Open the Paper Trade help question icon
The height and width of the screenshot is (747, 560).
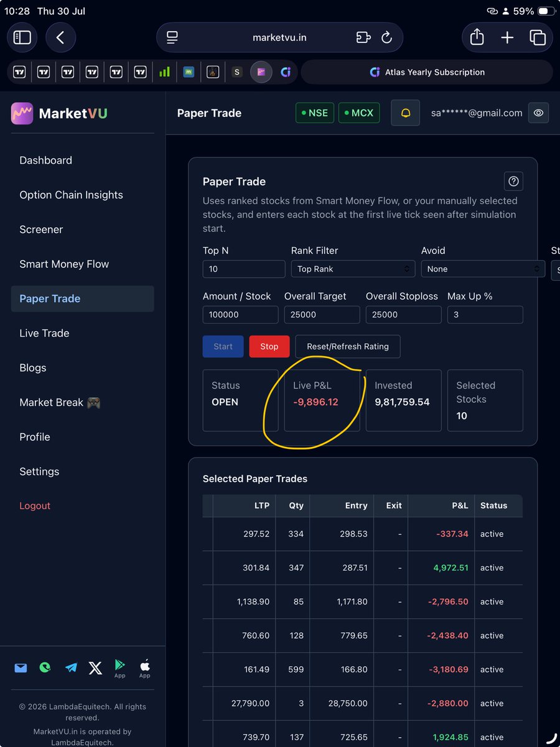(513, 181)
